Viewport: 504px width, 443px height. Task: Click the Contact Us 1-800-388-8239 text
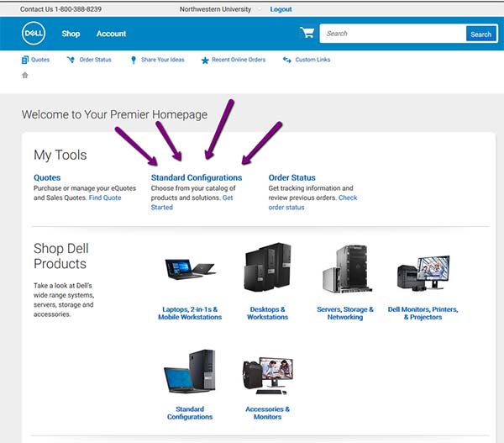[60, 9]
